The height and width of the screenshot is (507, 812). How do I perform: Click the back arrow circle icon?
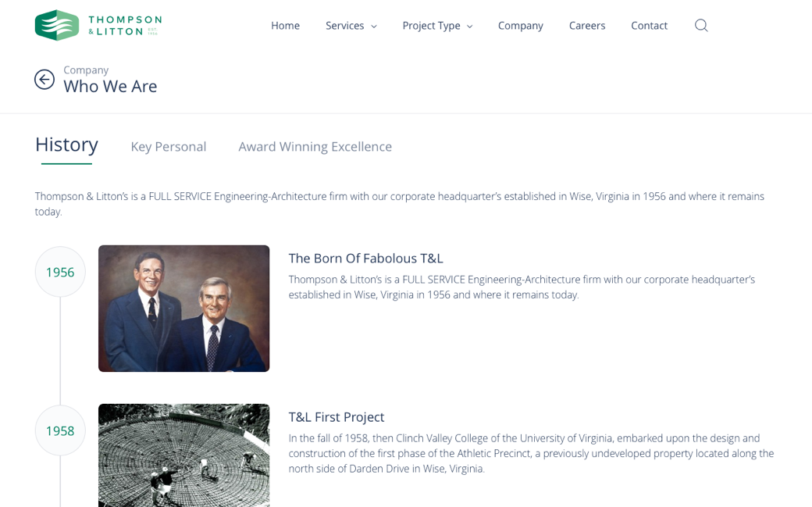pos(45,80)
